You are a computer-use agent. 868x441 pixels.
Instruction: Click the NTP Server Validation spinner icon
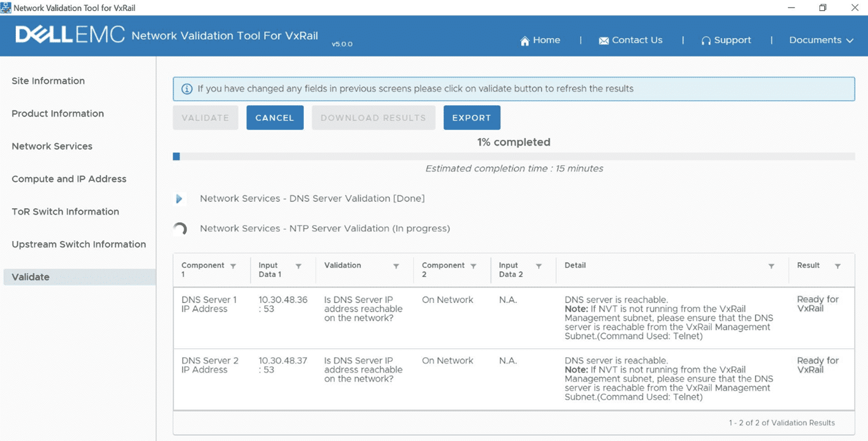pyautogui.click(x=180, y=228)
